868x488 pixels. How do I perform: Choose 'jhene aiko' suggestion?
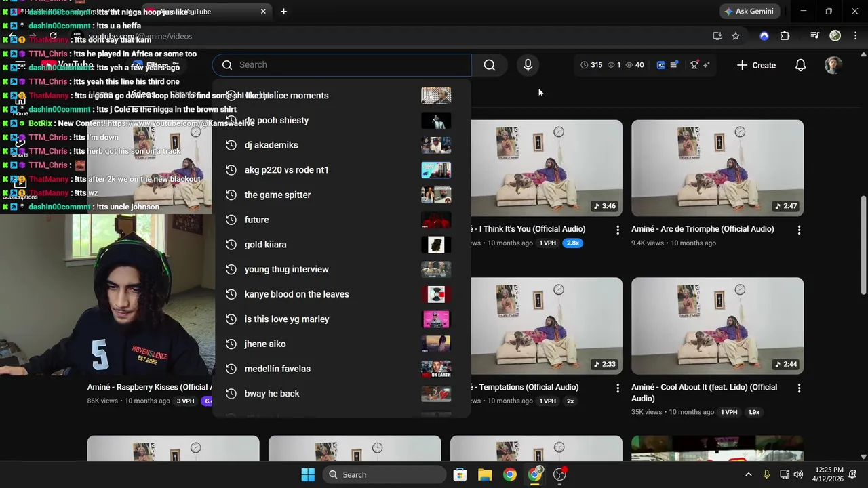[342, 344]
